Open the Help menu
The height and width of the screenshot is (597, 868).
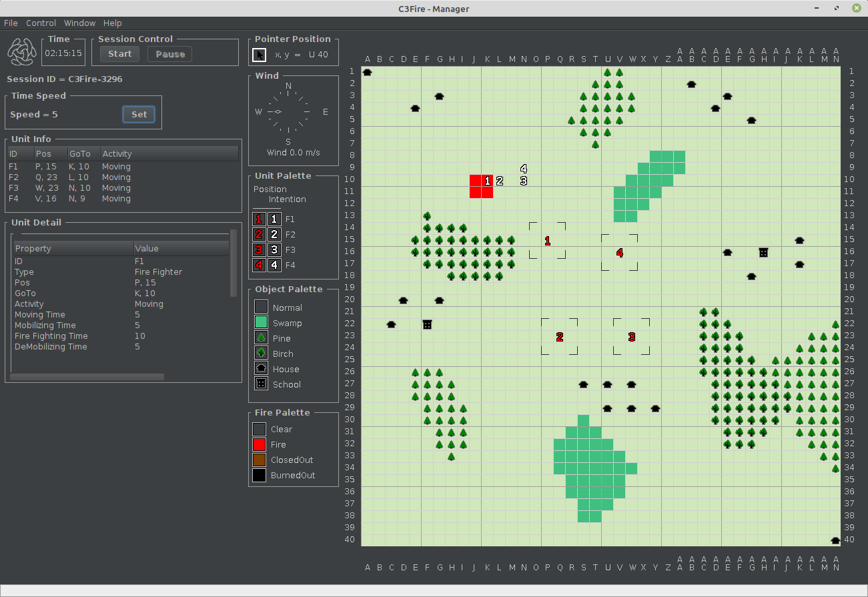113,23
